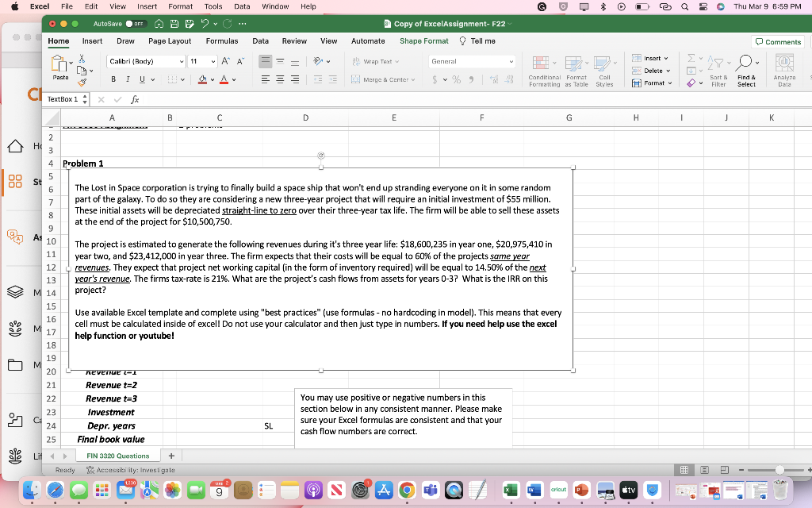
Task: Open the General number format dropdown
Action: click(512, 61)
